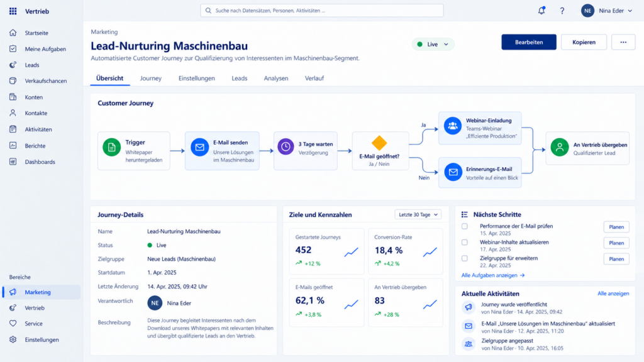Click the Nächste Schritte list icon
Image resolution: width=644 pixels, height=362 pixels.
click(x=465, y=215)
